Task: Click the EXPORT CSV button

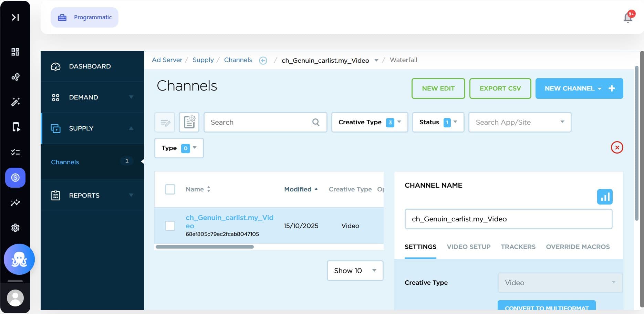Action: pyautogui.click(x=500, y=88)
